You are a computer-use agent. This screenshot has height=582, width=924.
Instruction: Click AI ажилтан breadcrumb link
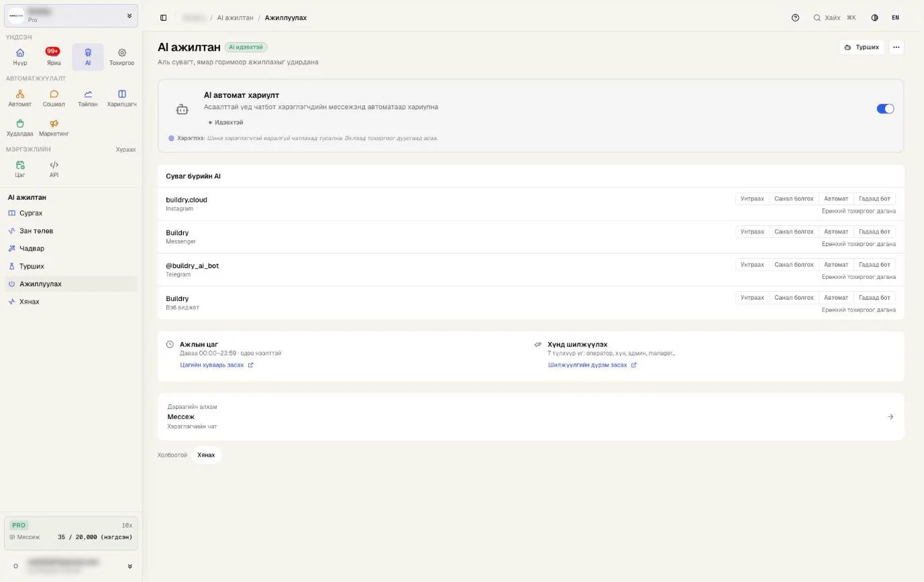(x=235, y=17)
